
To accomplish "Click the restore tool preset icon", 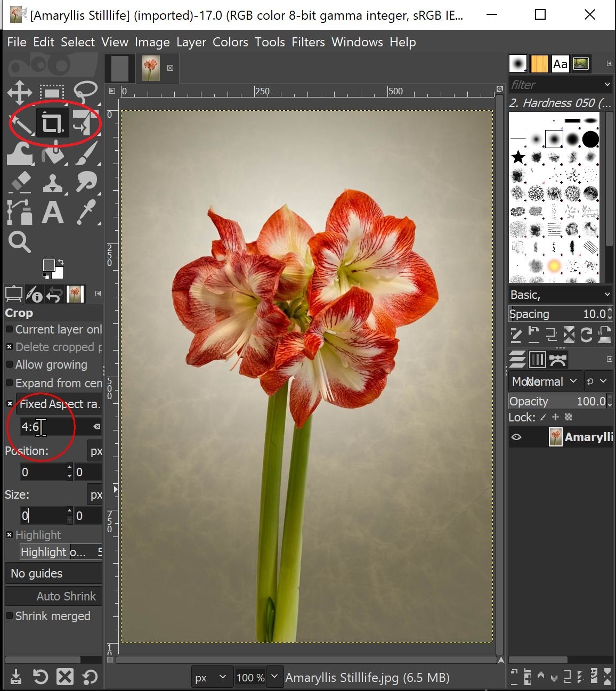I will coord(40,677).
